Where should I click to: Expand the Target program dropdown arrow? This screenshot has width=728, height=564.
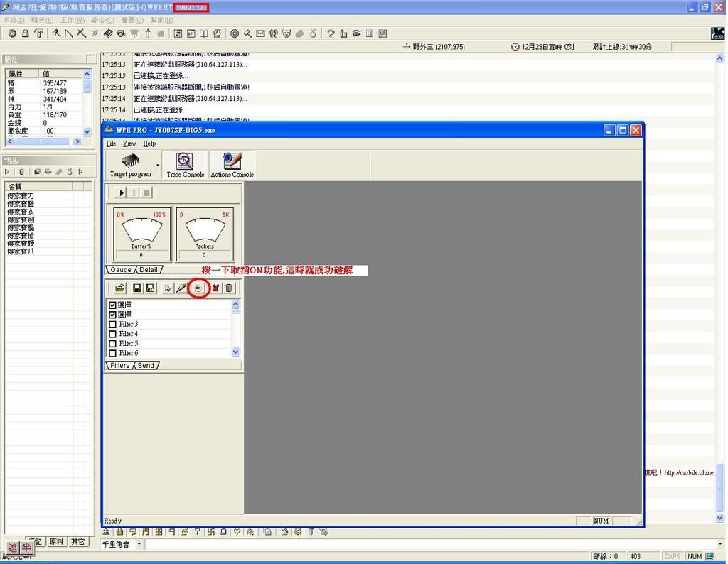[x=158, y=165]
